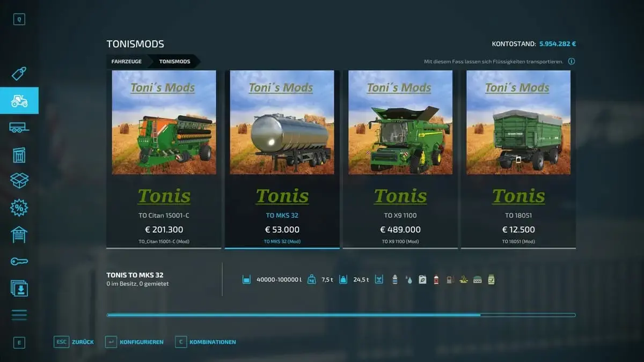Select the tractor vehicles category
The image size is (644, 362).
[19, 100]
